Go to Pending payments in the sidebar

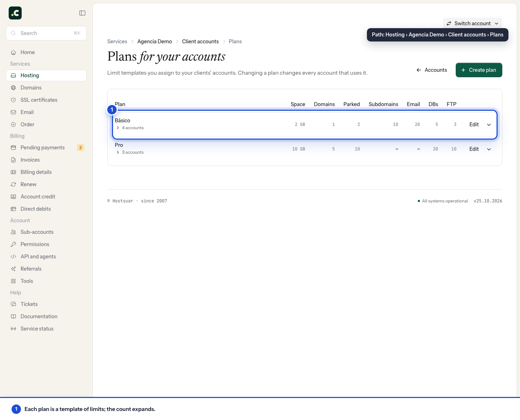pos(46,148)
